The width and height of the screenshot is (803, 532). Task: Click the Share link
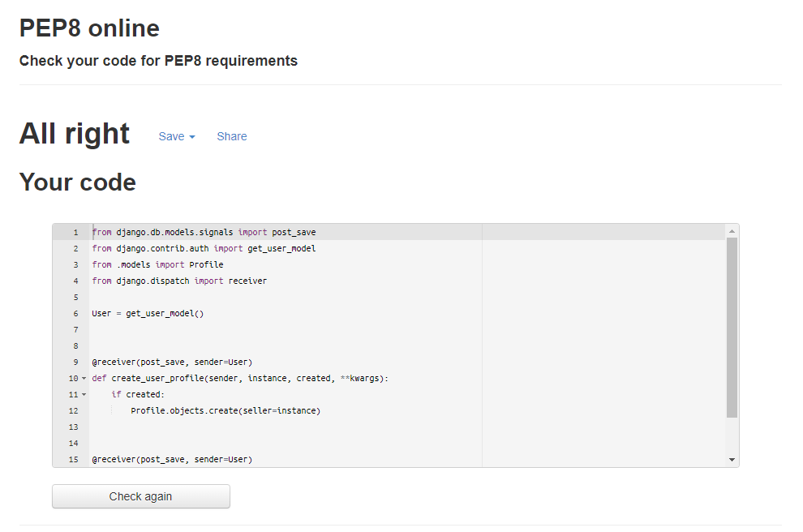click(x=232, y=136)
